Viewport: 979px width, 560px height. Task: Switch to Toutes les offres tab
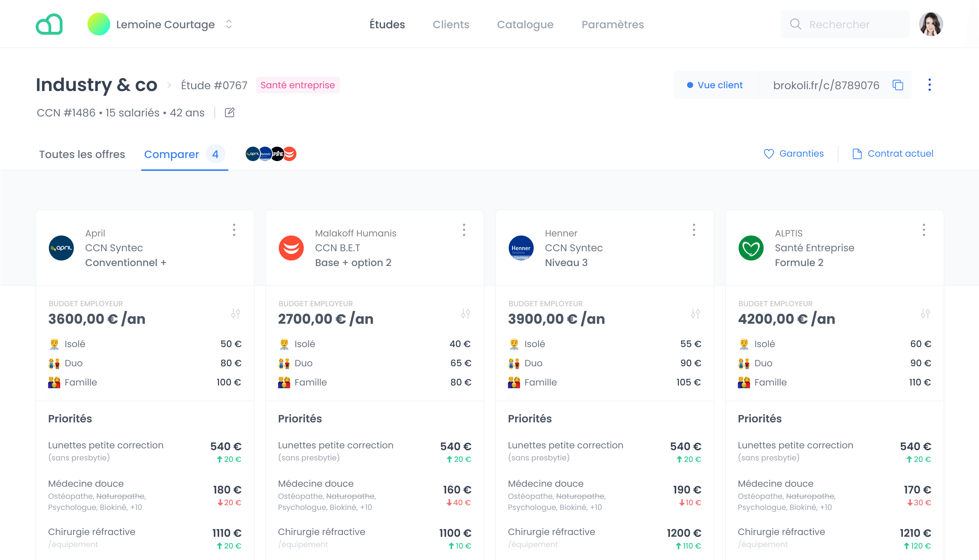coord(82,154)
